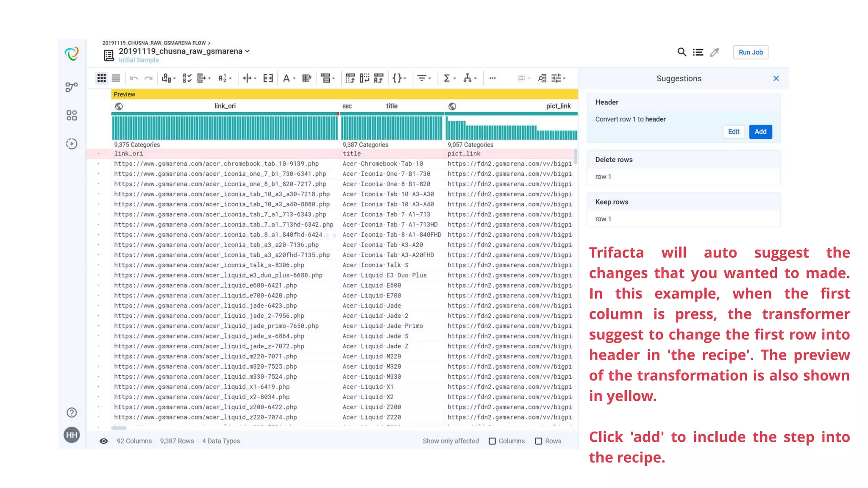Click 'row 1' under Delete rows
Viewport: 868px width, 488px height.
(x=603, y=177)
